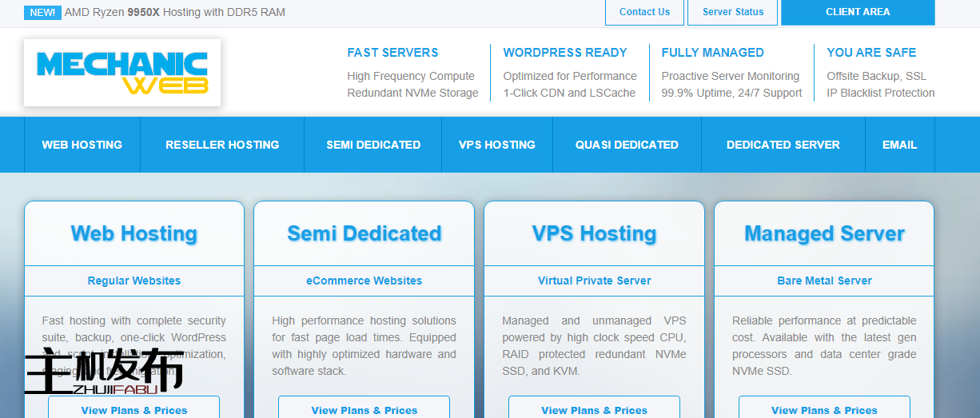Click the Fast Servers feature heading
Viewport: 980px width, 418px height.
(x=392, y=53)
